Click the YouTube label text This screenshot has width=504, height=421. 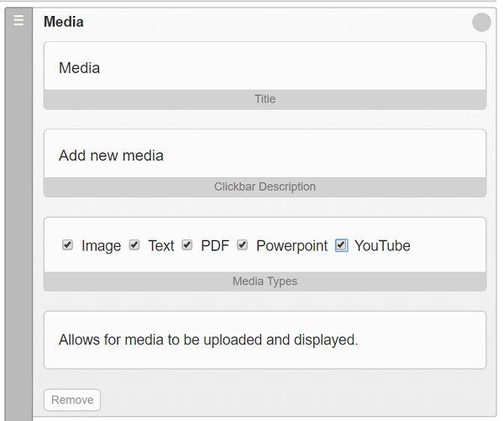pyautogui.click(x=382, y=245)
